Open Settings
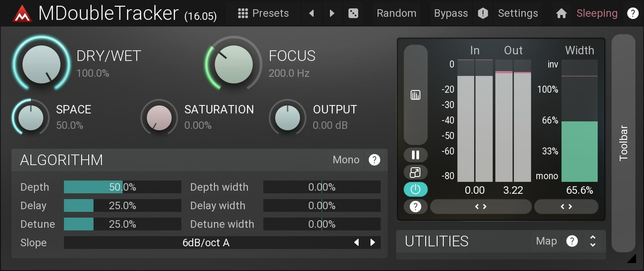The width and height of the screenshot is (644, 271). [517, 13]
